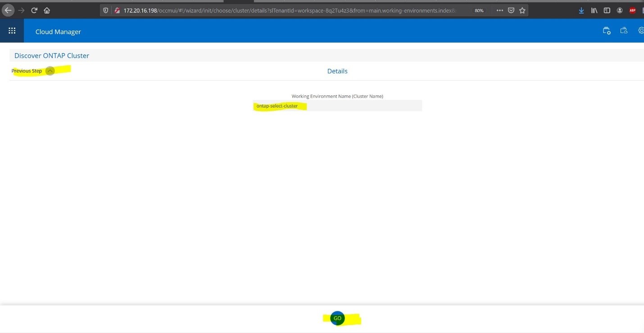
Task: Reload the page with the refresh icon
Action: pyautogui.click(x=34, y=10)
